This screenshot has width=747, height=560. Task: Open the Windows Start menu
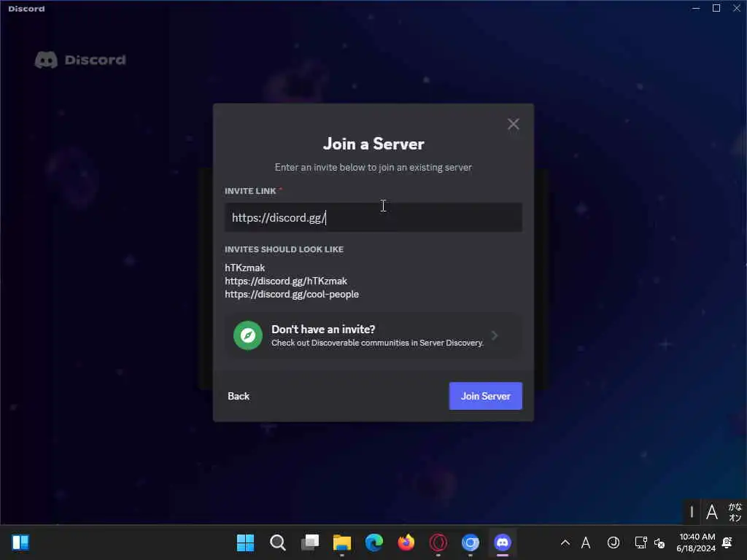(x=245, y=542)
